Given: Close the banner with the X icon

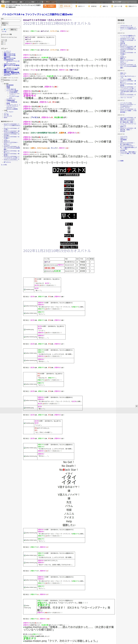Looking at the screenshot, I should [x=136, y=406].
